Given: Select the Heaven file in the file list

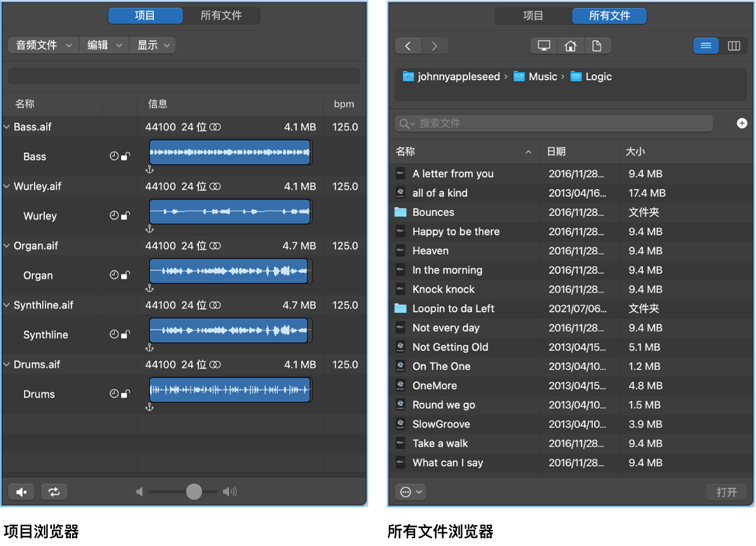Looking at the screenshot, I should (430, 251).
